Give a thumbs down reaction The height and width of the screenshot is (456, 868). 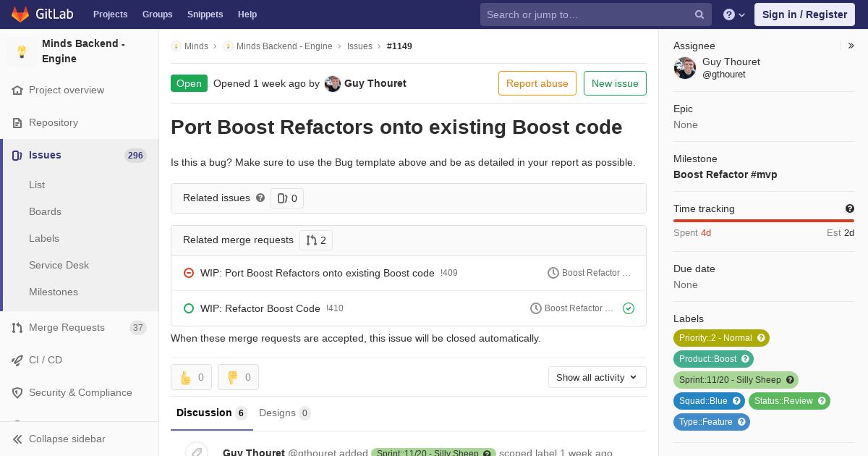[x=239, y=377]
